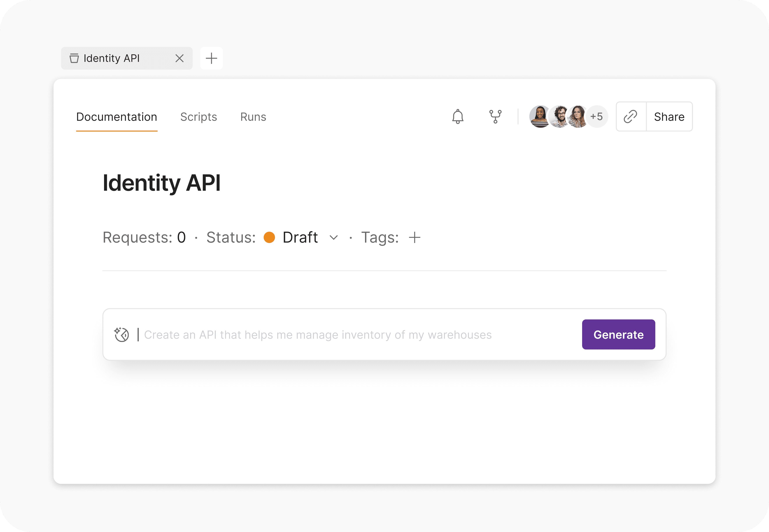Click the first collaborator avatar
The height and width of the screenshot is (532, 769).
tap(539, 117)
